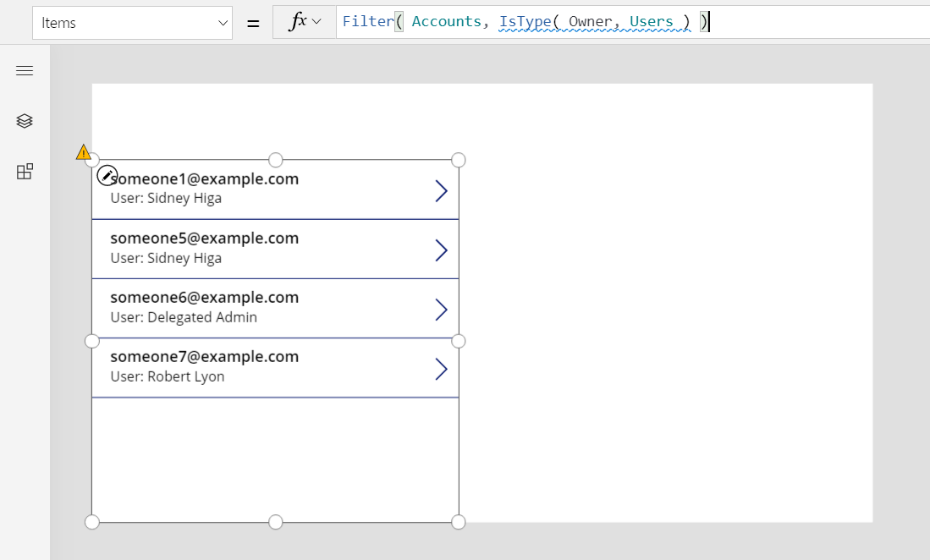The width and height of the screenshot is (930, 560).
Task: Open the next arrow for someone7@example.com
Action: [441, 369]
